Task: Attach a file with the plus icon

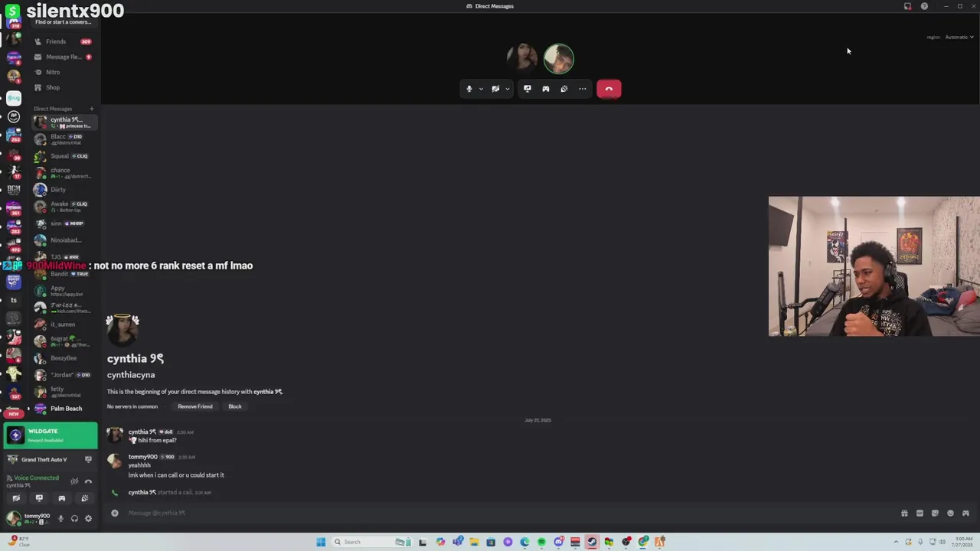Action: point(115,513)
